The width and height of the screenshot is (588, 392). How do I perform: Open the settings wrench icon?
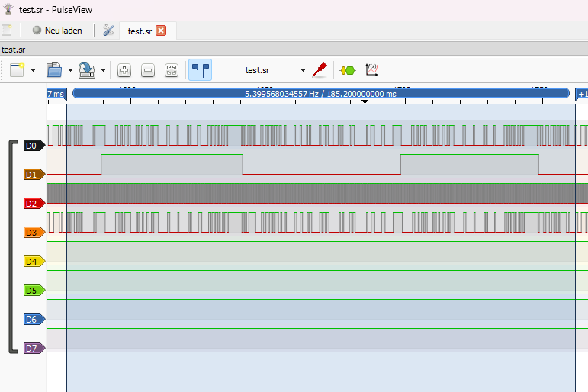[x=108, y=31]
